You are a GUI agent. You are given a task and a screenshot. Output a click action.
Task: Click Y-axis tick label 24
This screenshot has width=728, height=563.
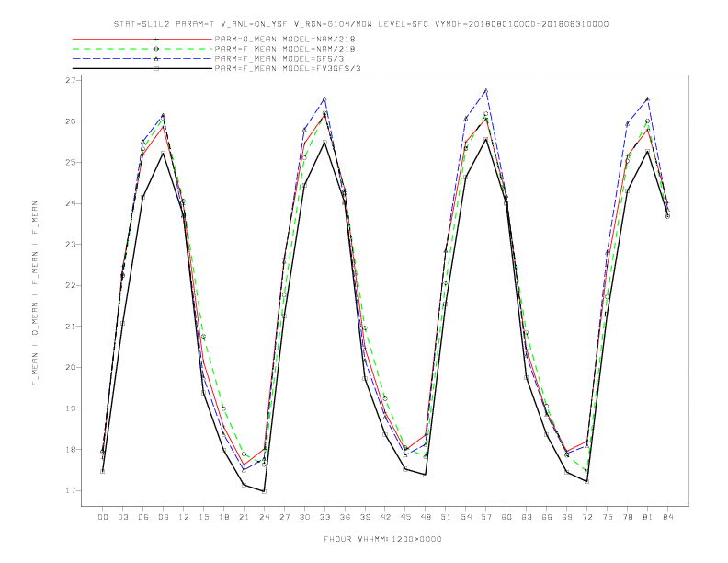point(71,203)
